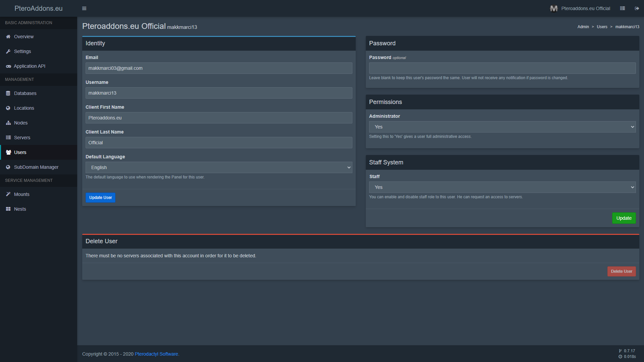Click the Databases icon in sidebar

(8, 93)
